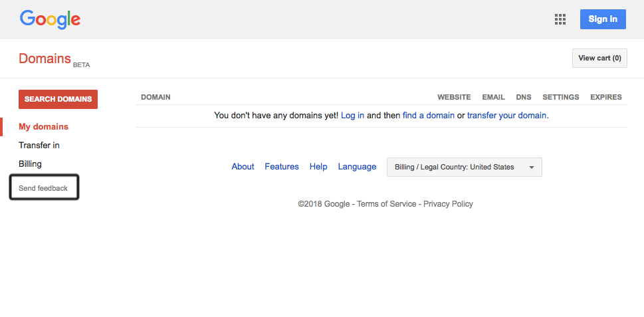Screen dimensions: 644x317
Task: Click the Domains title heading
Action: click(45, 58)
